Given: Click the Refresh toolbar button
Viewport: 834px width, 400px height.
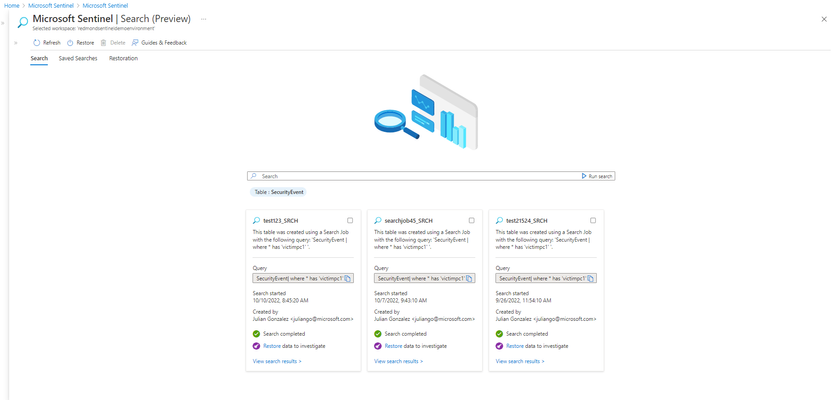Looking at the screenshot, I should [47, 43].
